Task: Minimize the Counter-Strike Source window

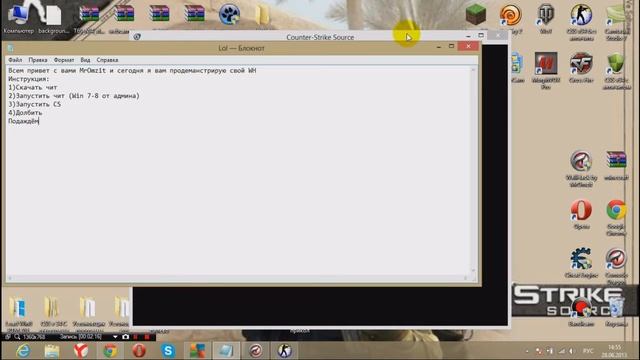Action: tap(468, 36)
